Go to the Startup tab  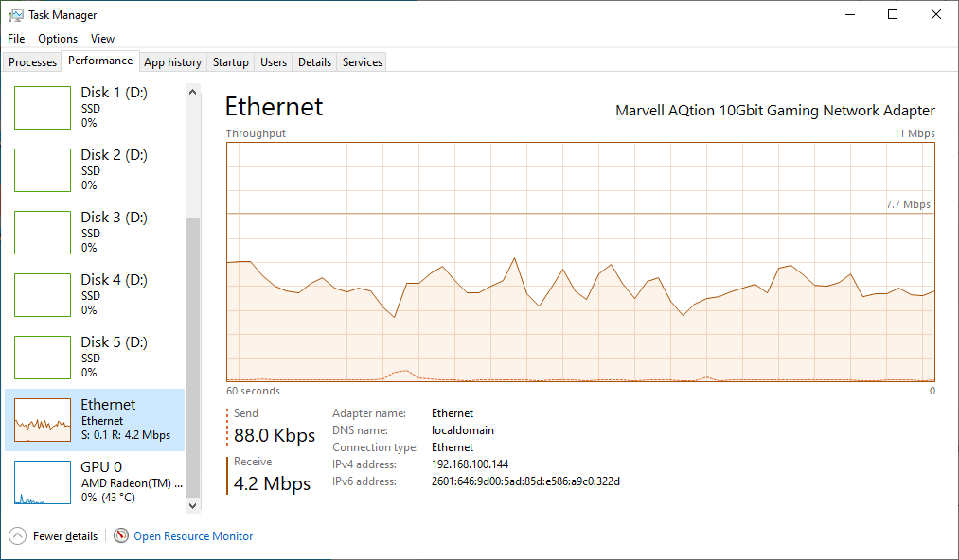tap(231, 62)
